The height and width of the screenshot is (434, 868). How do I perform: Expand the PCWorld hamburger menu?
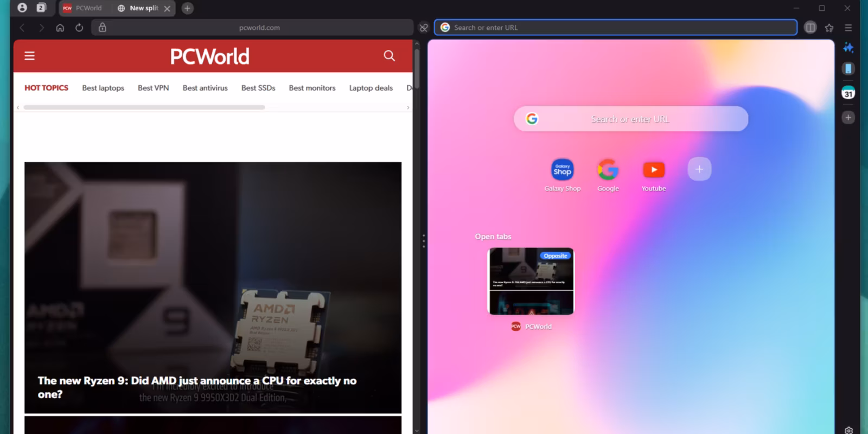coord(30,56)
